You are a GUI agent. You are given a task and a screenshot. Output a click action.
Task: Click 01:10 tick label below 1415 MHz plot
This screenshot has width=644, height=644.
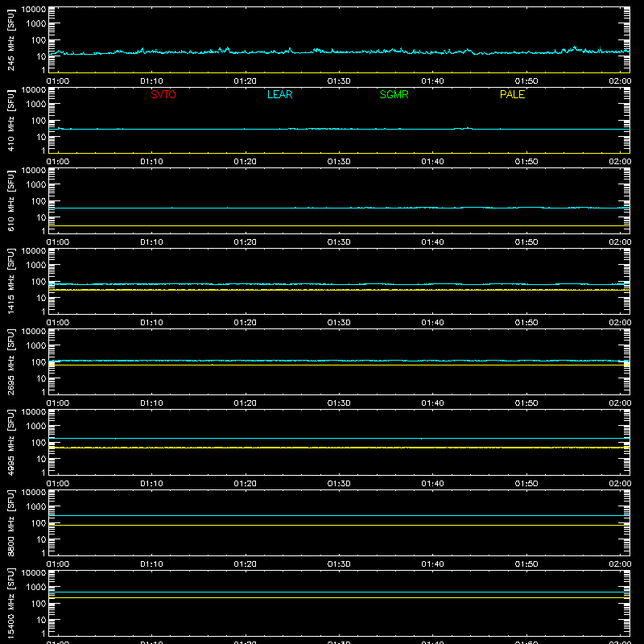pos(151,323)
